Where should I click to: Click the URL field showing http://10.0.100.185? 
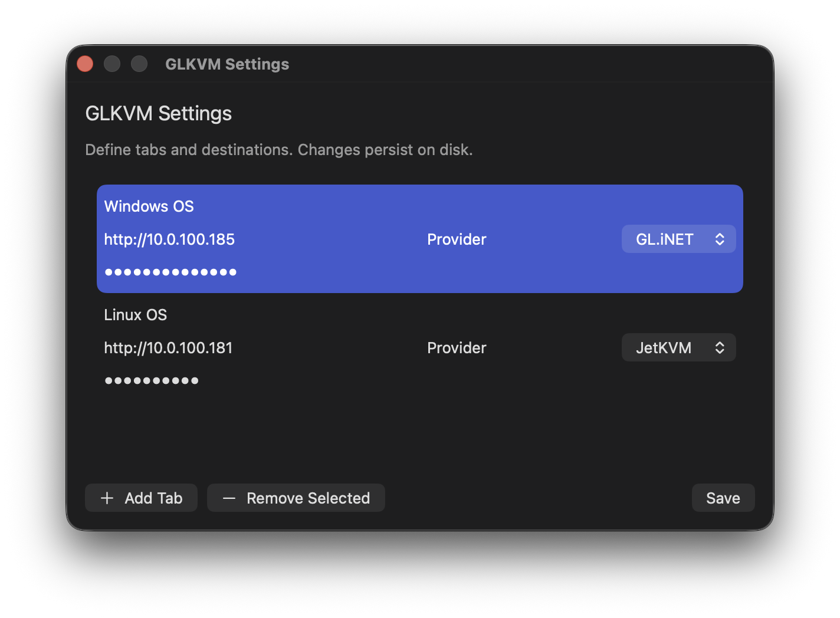(169, 239)
